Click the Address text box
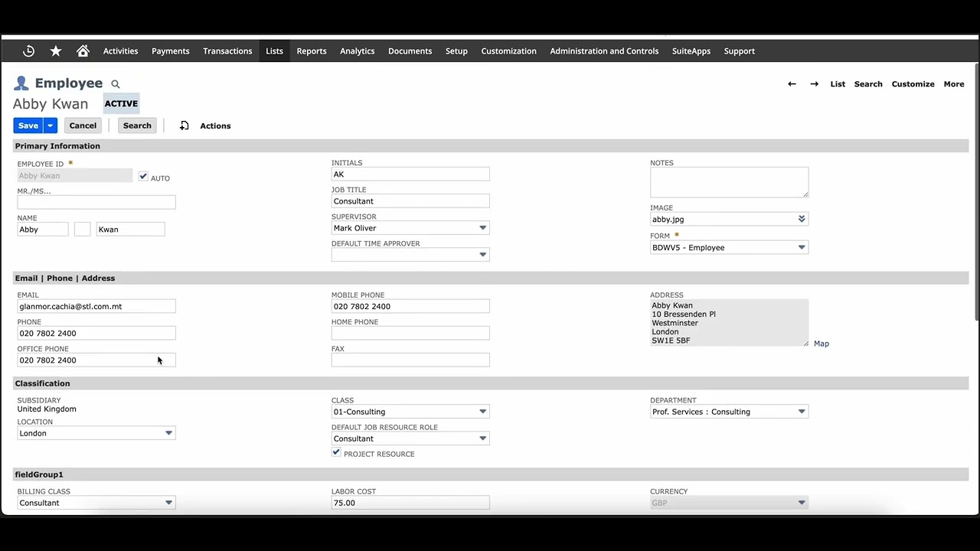The image size is (980, 551). pyautogui.click(x=729, y=322)
